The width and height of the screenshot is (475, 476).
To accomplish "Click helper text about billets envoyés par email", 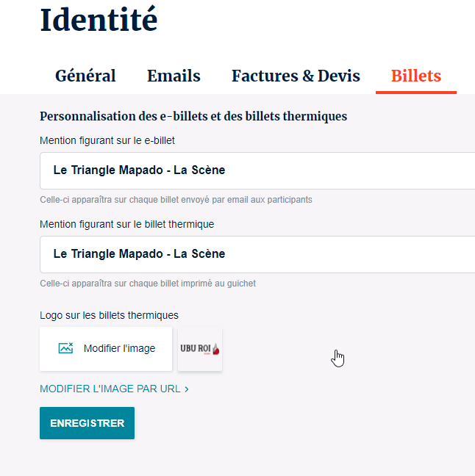I will (x=176, y=199).
